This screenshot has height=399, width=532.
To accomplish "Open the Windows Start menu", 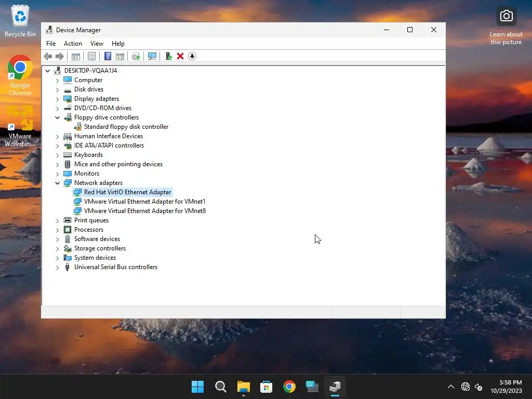I will 197,387.
